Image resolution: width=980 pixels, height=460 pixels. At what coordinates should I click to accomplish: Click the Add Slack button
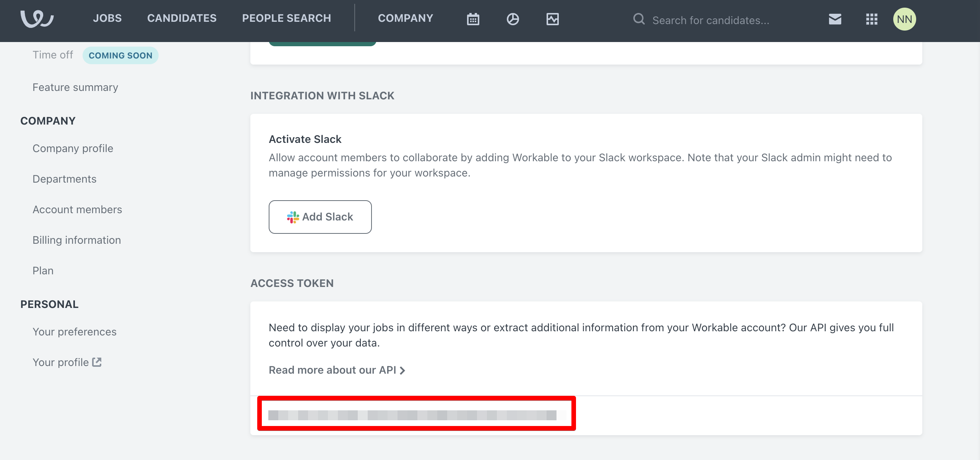coord(320,217)
